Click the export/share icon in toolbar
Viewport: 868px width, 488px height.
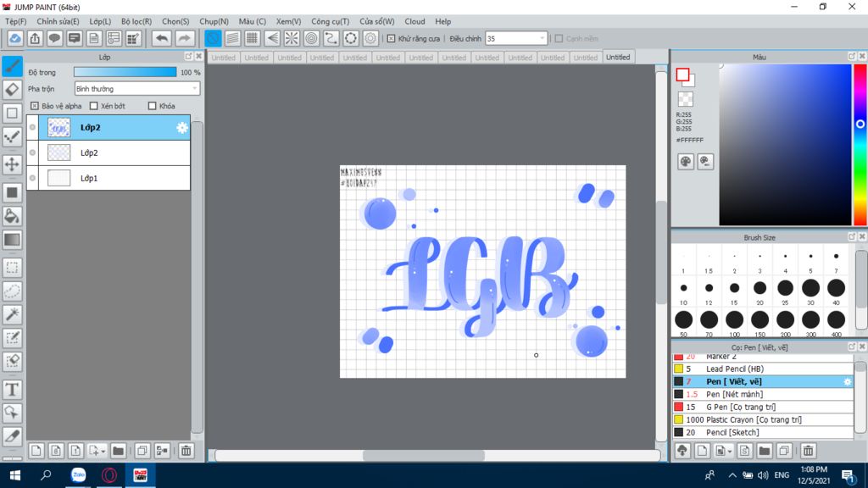click(35, 38)
